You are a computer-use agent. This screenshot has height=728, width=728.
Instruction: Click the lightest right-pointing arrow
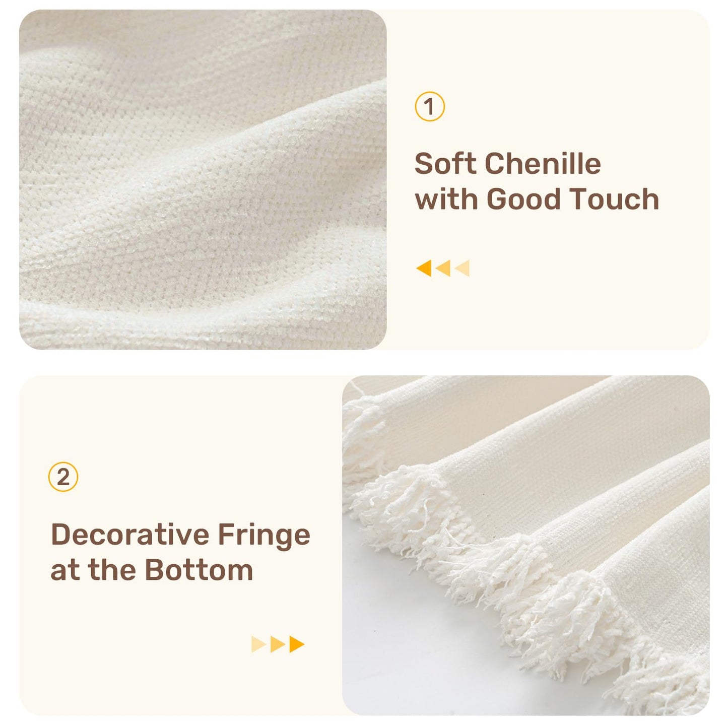tap(259, 644)
